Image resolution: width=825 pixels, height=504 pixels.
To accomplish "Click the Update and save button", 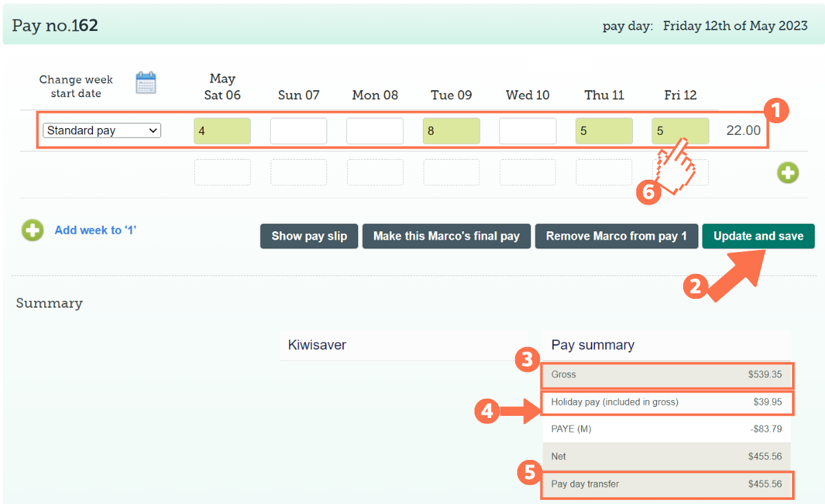I will (x=758, y=235).
